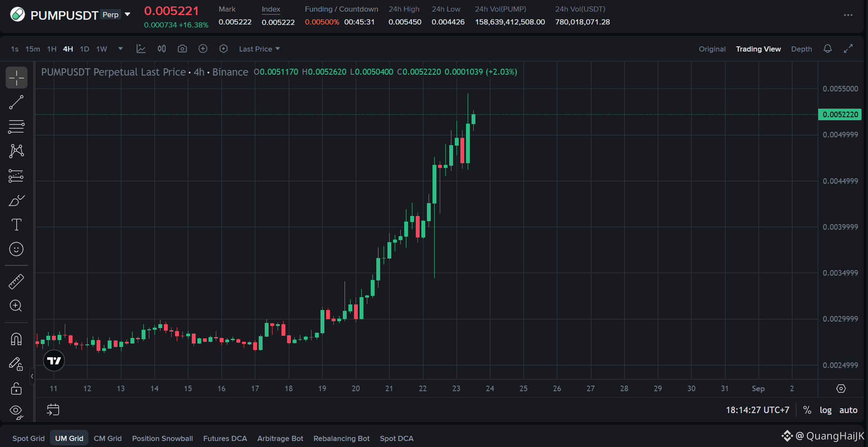The width and height of the screenshot is (868, 447).
Task: Open the Spot DCA bot
Action: coord(396,438)
